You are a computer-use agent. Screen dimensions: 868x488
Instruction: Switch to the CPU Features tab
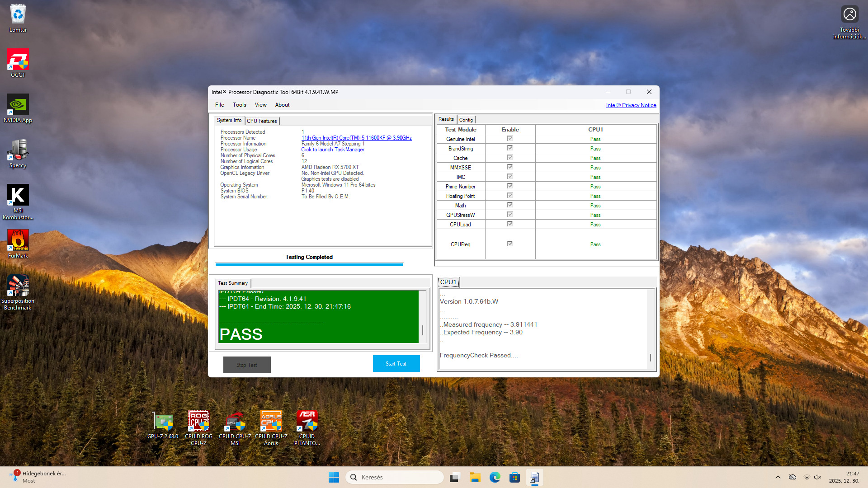pyautogui.click(x=262, y=121)
